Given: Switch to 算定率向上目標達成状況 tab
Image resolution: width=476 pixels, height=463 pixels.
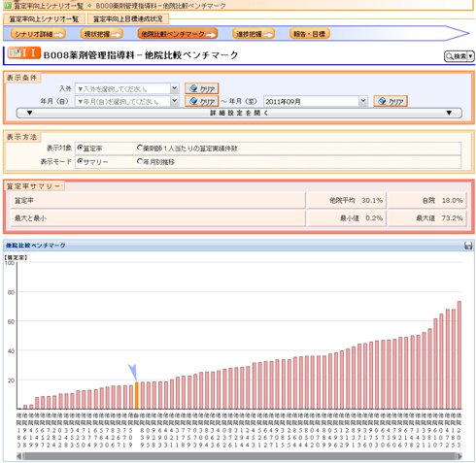Looking at the screenshot, I should 128,19.
